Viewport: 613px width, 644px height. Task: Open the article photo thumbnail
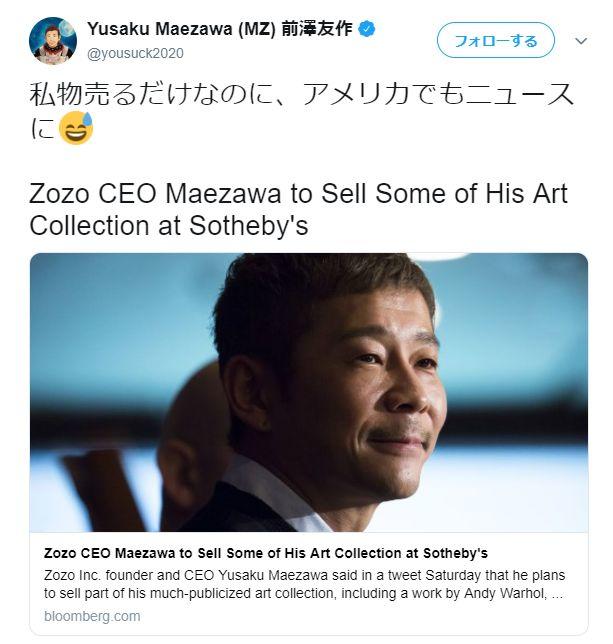tap(309, 392)
